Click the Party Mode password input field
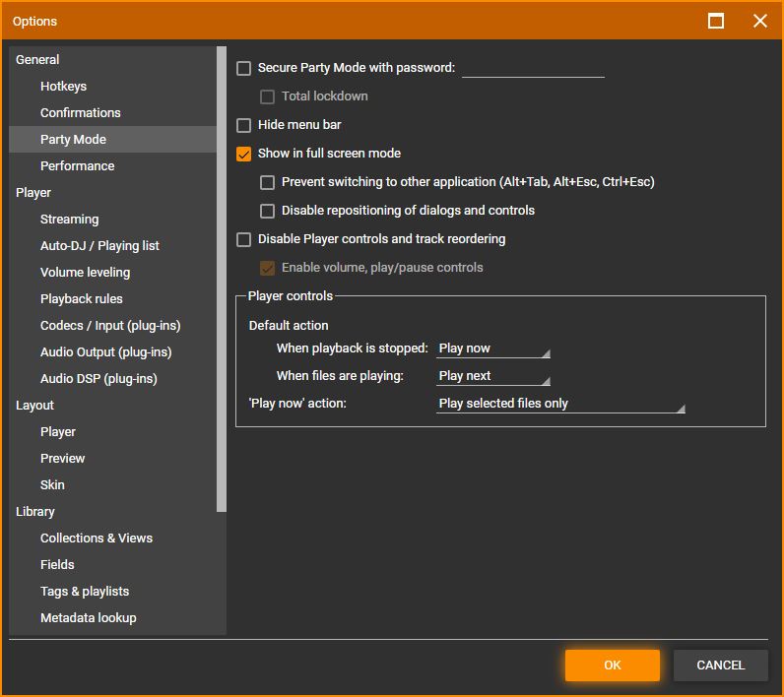This screenshot has width=784, height=697. [x=533, y=68]
